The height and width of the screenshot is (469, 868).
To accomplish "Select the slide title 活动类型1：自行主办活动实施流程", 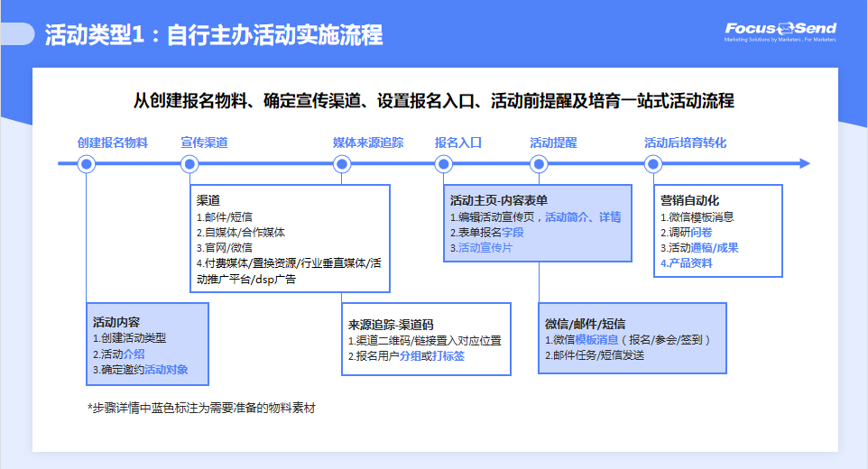I will pyautogui.click(x=214, y=35).
